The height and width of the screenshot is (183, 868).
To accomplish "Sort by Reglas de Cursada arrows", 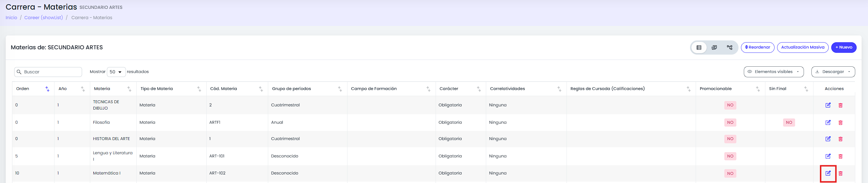I will (689, 89).
